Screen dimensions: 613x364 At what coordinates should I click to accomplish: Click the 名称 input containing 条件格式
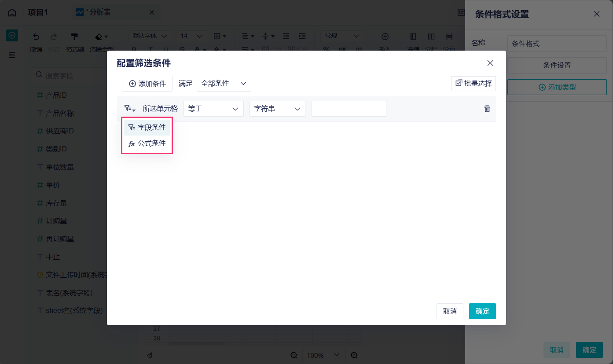(557, 44)
